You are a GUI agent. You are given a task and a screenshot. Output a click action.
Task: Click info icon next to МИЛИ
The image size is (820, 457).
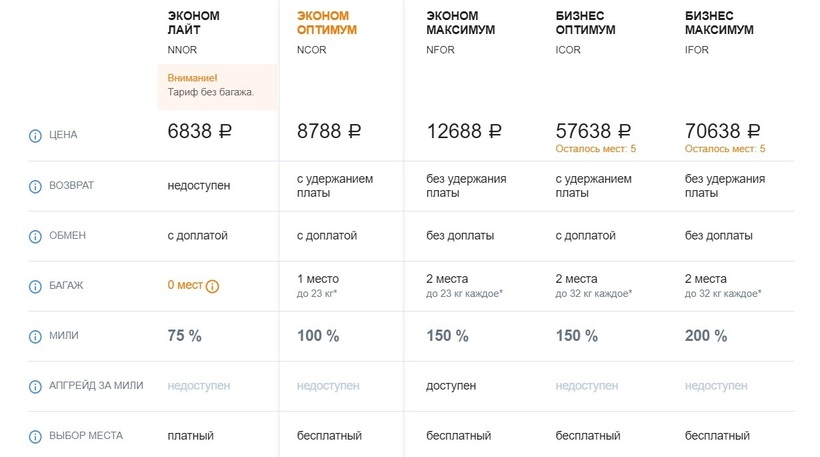(35, 336)
